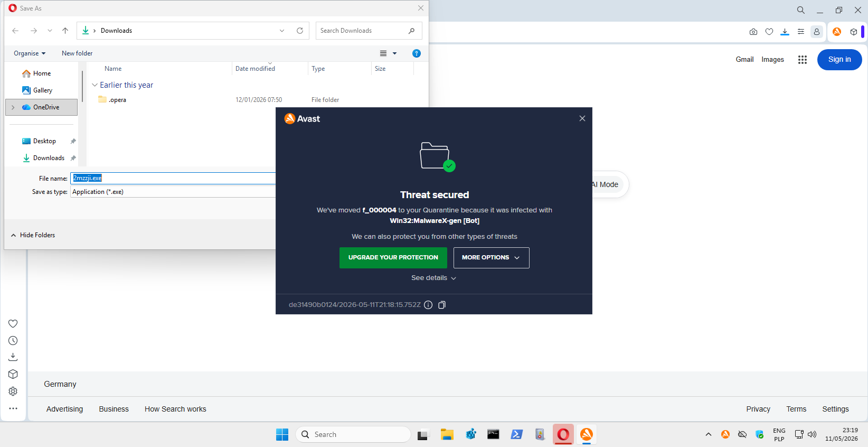Image resolution: width=868 pixels, height=447 pixels.
Task: Open Opera sidebar extensions
Action: [x=13, y=375]
